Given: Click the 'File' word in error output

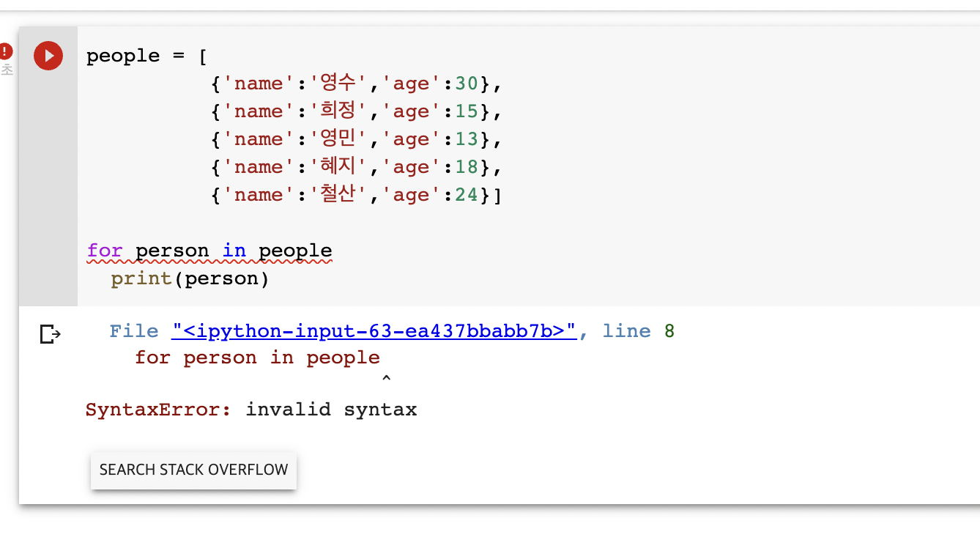Looking at the screenshot, I should [x=134, y=331].
